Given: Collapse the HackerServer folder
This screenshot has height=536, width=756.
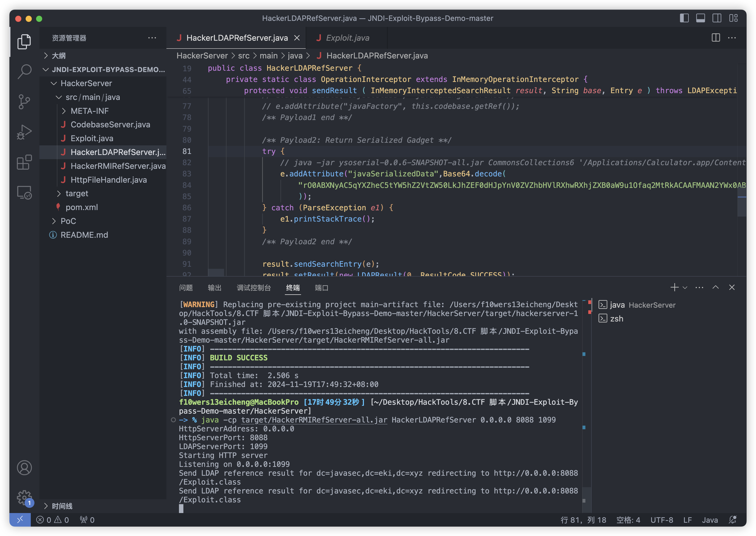Looking at the screenshot, I should (x=103, y=83).
